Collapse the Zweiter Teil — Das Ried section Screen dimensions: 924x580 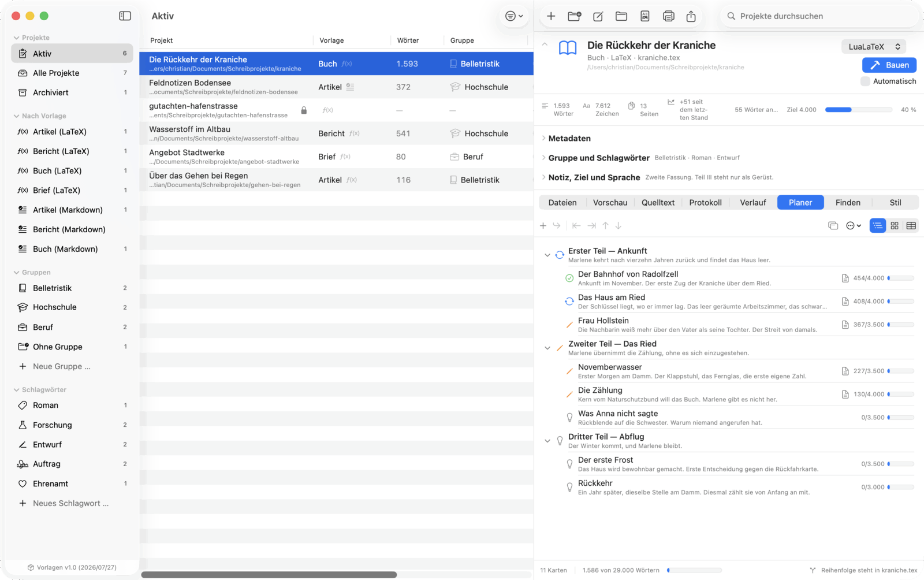[x=547, y=348]
